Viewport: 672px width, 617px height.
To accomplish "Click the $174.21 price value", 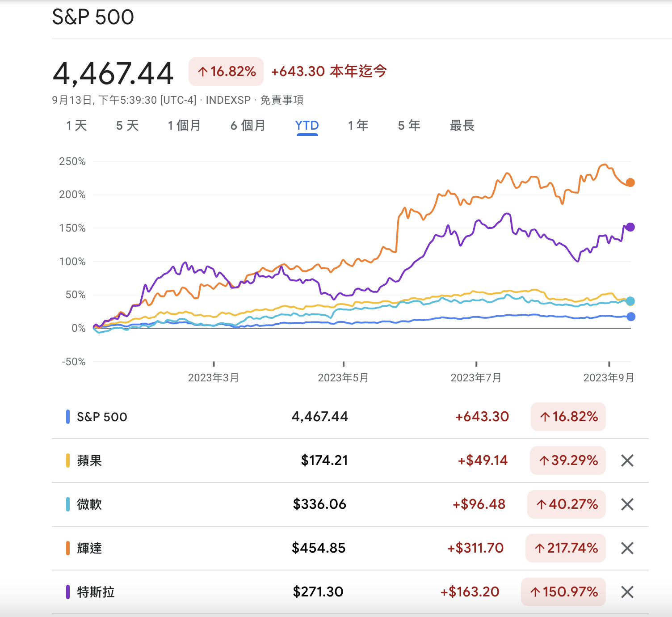I will pyautogui.click(x=324, y=461).
